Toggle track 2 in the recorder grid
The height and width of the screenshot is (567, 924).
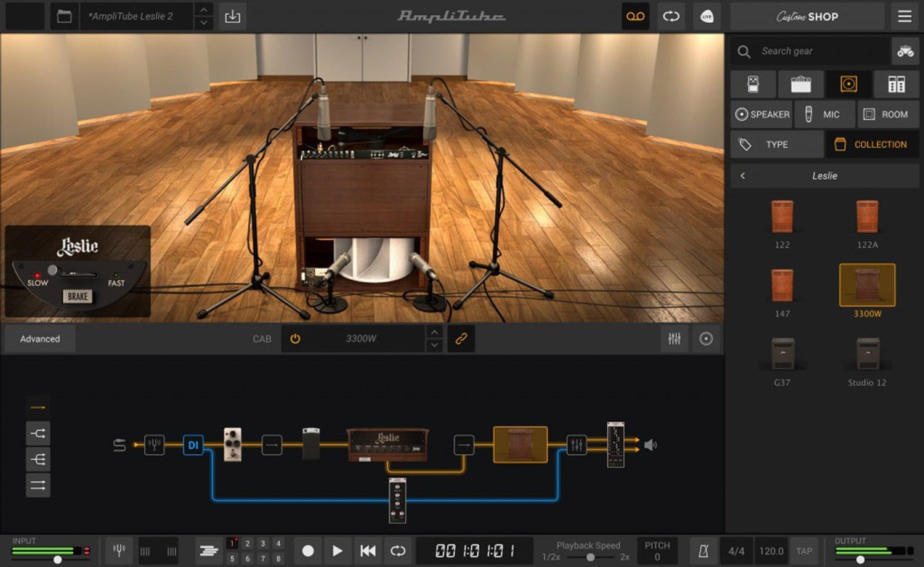(248, 543)
